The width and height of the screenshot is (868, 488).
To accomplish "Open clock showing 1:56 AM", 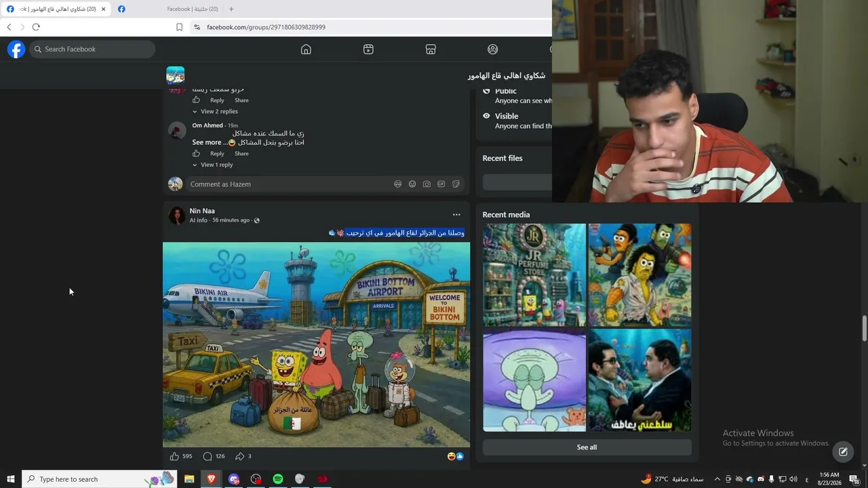I will [829, 479].
